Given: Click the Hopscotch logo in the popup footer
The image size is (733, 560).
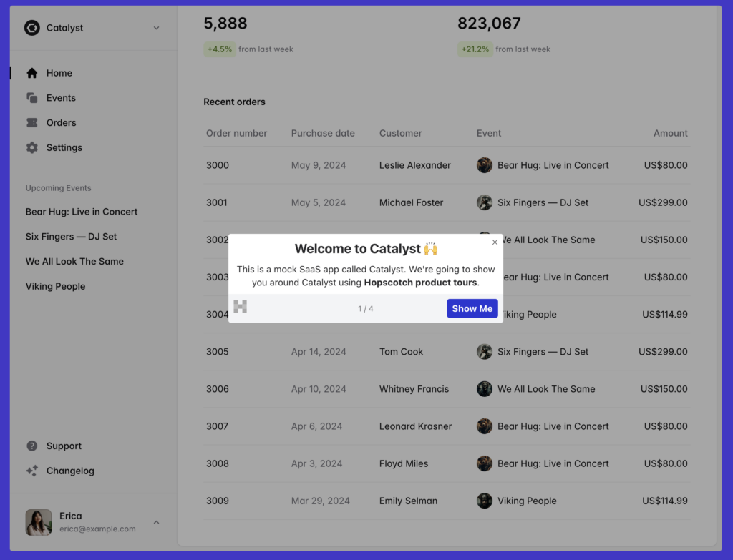Looking at the screenshot, I should [x=241, y=307].
